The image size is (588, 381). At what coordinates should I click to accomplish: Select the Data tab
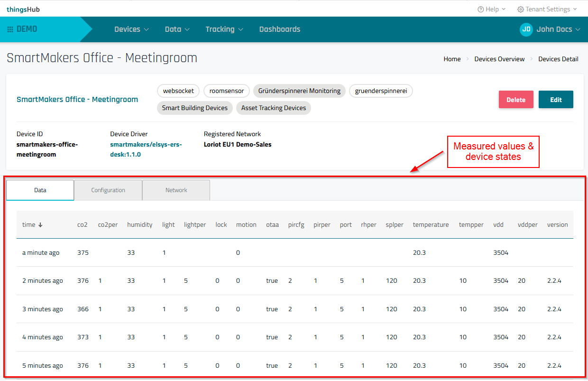[40, 190]
